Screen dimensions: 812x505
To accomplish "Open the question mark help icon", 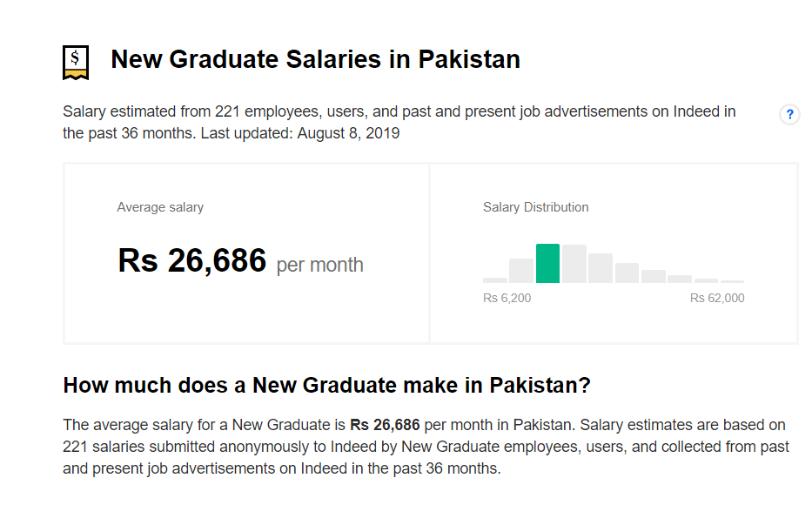I will (x=789, y=114).
